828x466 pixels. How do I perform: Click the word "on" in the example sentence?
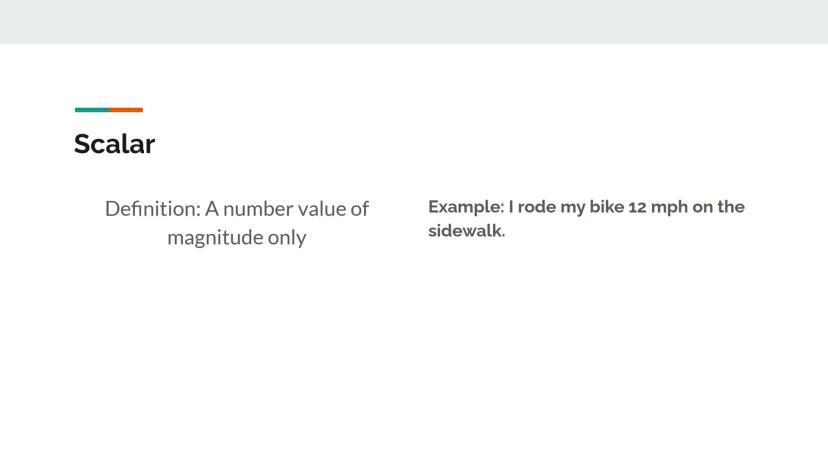pyautogui.click(x=707, y=207)
